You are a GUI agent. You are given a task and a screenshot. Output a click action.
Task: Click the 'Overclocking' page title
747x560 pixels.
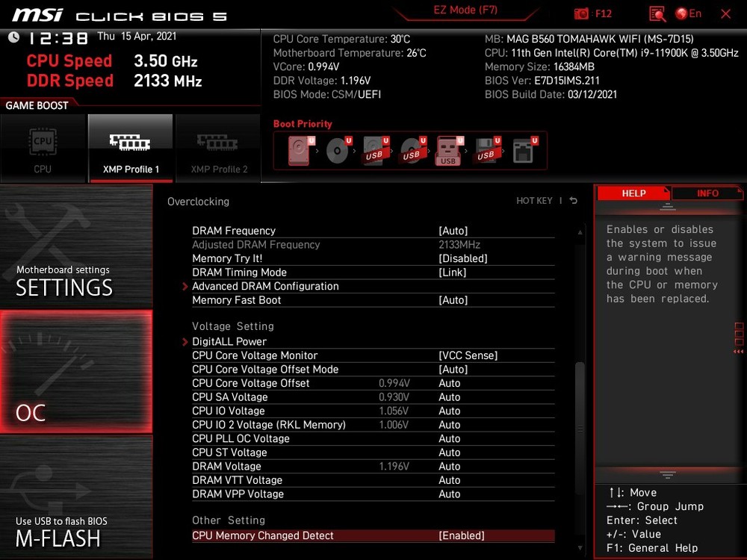click(198, 202)
